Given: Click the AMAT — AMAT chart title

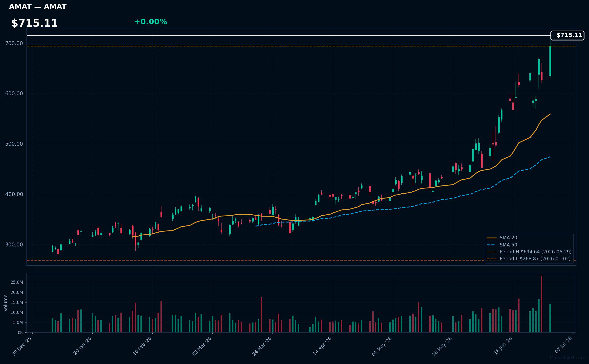Looking at the screenshot, I should [x=38, y=7].
